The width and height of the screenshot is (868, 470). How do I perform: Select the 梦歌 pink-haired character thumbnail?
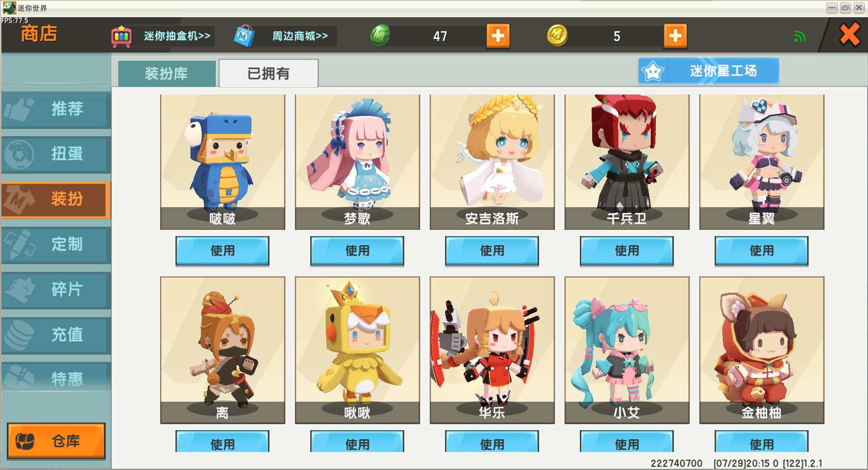pyautogui.click(x=357, y=162)
